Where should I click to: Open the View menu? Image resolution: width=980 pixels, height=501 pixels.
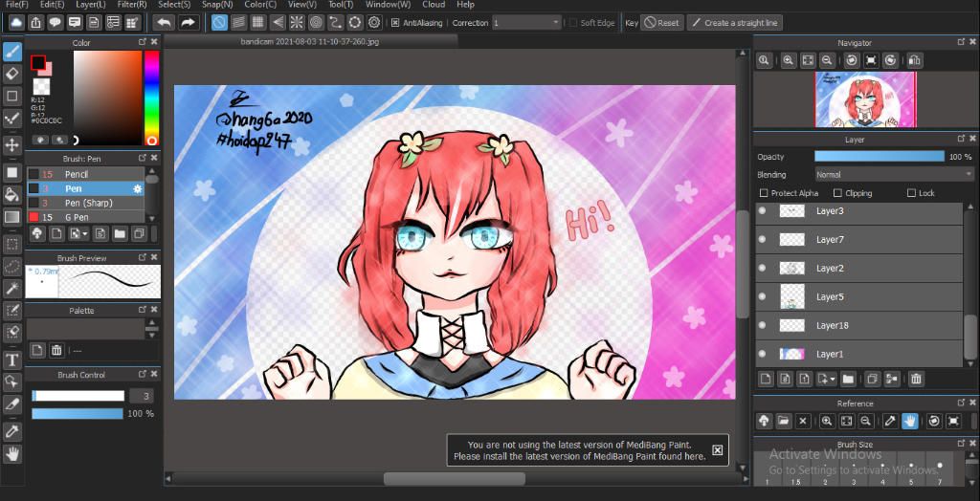pyautogui.click(x=301, y=5)
